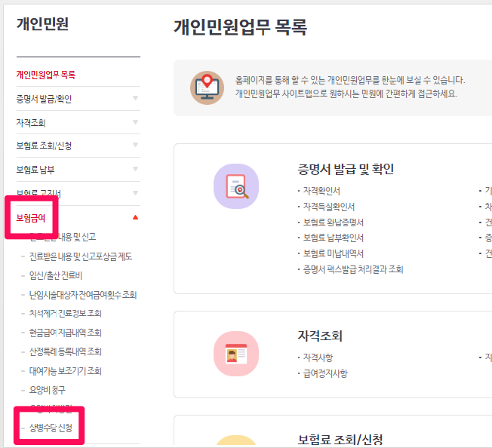Viewport: 492px width, 448px height.
Task: Click the document search icon for 증명서 발급
Action: point(236,186)
